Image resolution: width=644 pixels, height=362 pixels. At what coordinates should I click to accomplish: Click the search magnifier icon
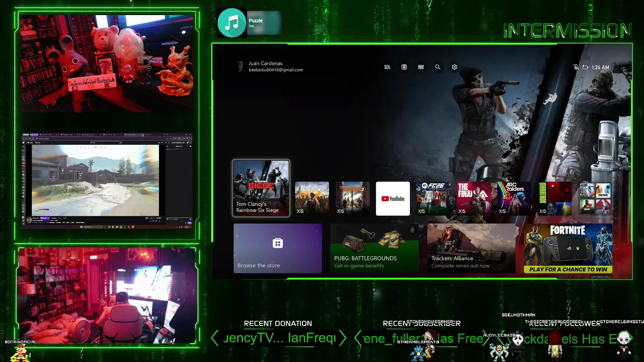(x=438, y=67)
